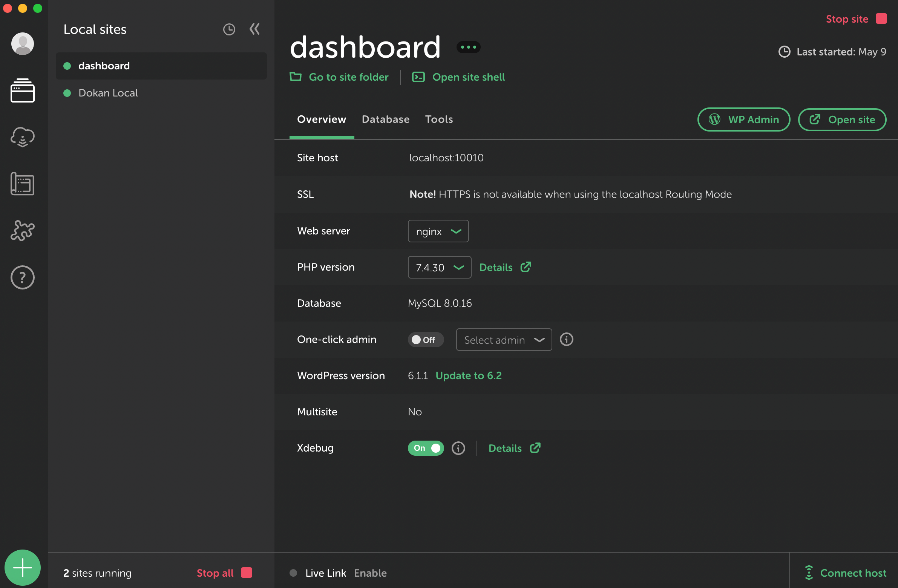Click the Open site button
The image size is (898, 588).
coord(842,119)
